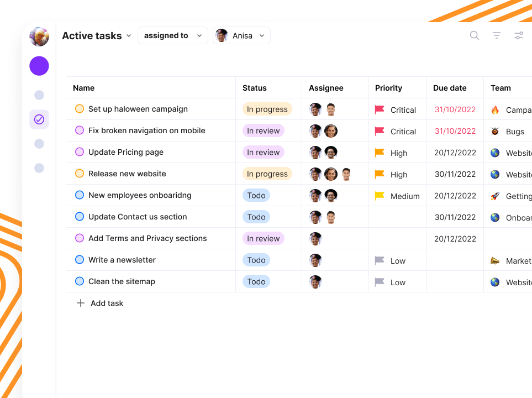Click the Add task button
532x398 pixels.
pyautogui.click(x=100, y=303)
